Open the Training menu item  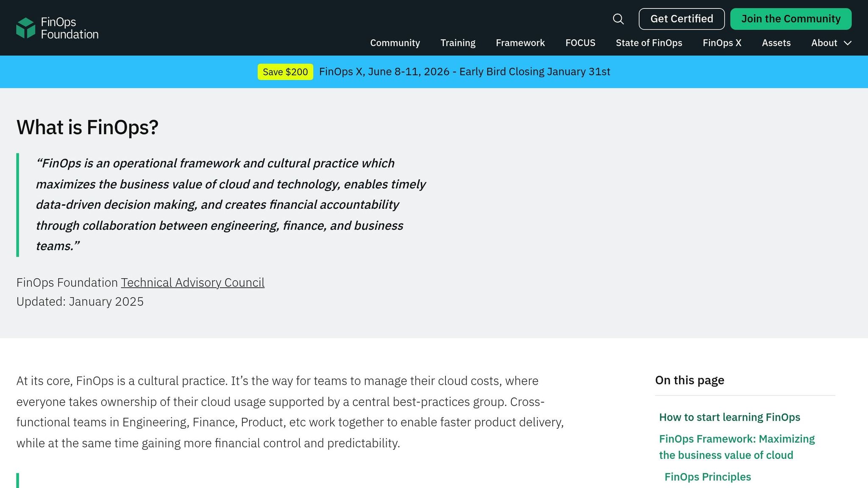(458, 43)
